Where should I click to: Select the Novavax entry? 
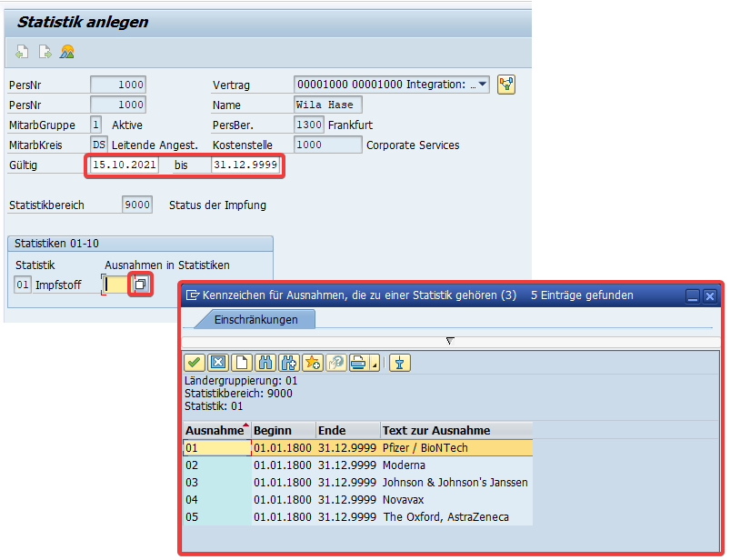pyautogui.click(x=357, y=499)
